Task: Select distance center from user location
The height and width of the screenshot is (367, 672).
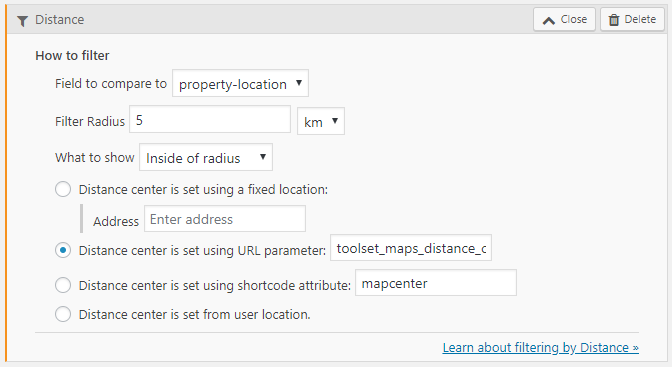Action: (x=63, y=314)
